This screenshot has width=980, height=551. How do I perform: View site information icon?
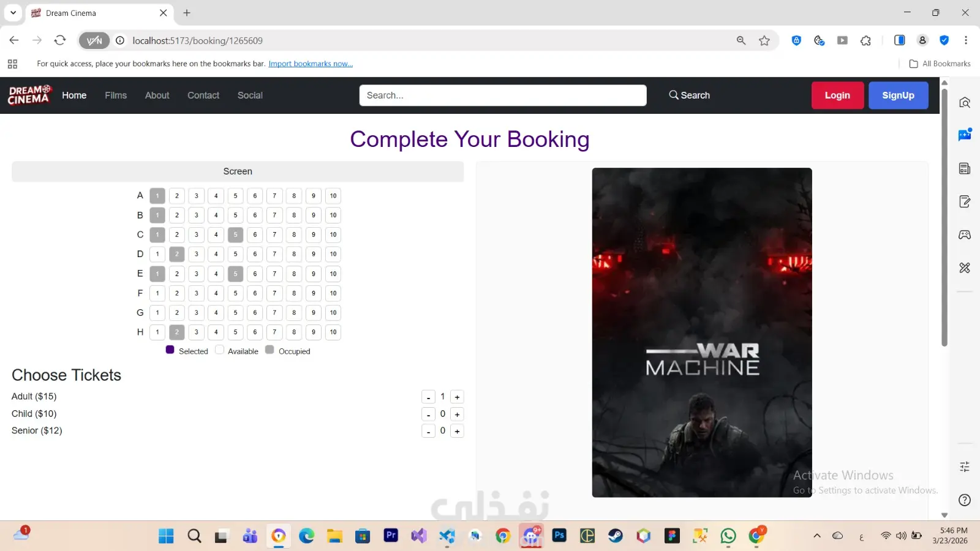120,40
